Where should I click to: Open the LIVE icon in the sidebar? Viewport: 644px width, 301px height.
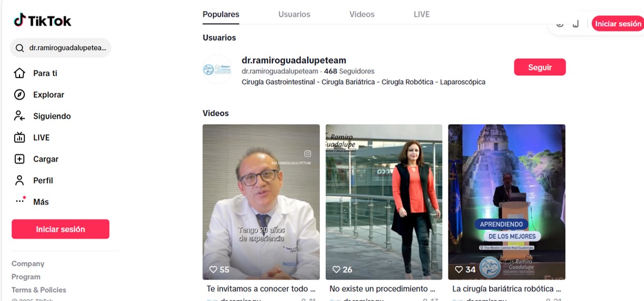[x=19, y=138]
